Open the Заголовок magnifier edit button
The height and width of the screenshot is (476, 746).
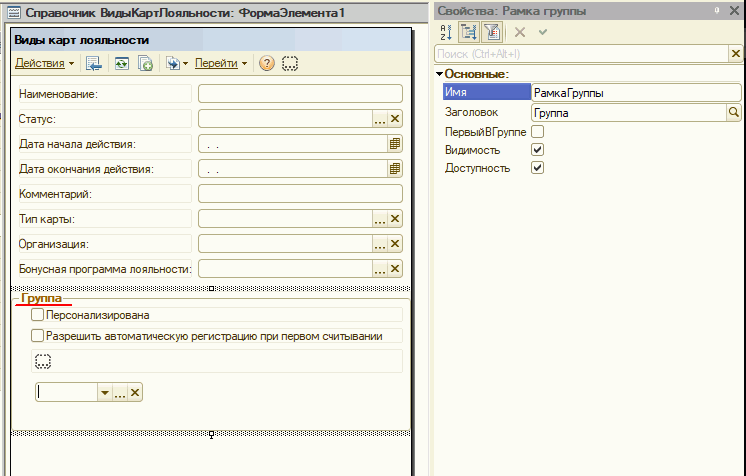click(734, 113)
